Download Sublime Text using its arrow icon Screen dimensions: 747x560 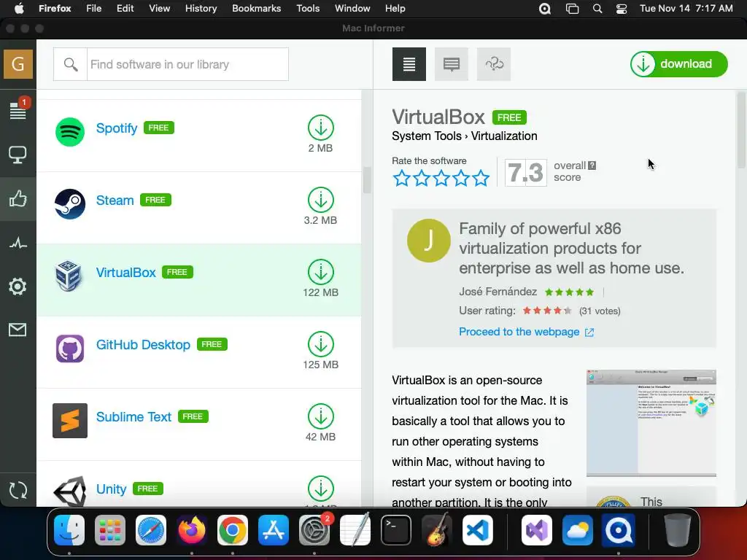click(321, 416)
